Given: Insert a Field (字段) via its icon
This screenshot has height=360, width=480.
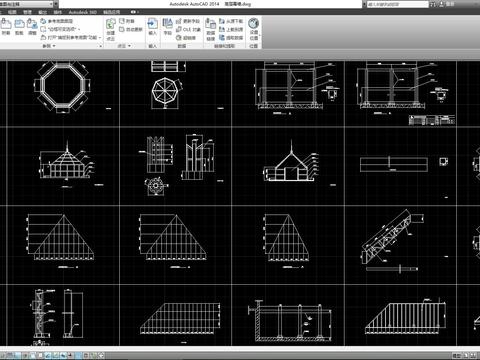Looking at the screenshot, I should tap(167, 27).
